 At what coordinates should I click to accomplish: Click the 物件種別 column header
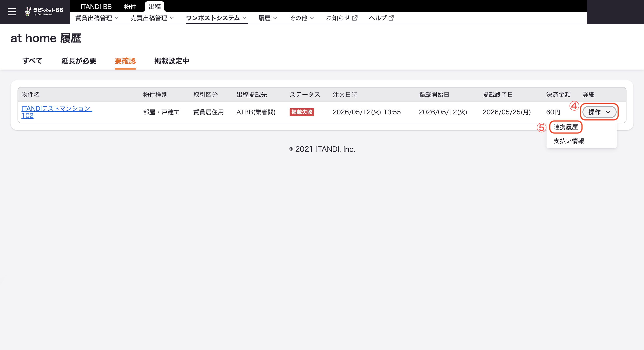click(155, 95)
